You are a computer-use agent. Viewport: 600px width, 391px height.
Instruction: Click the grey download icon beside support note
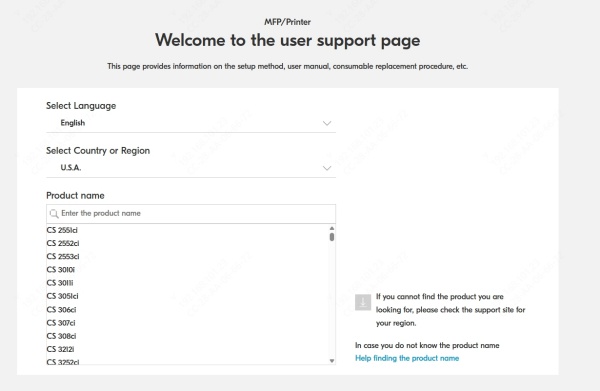point(363,302)
